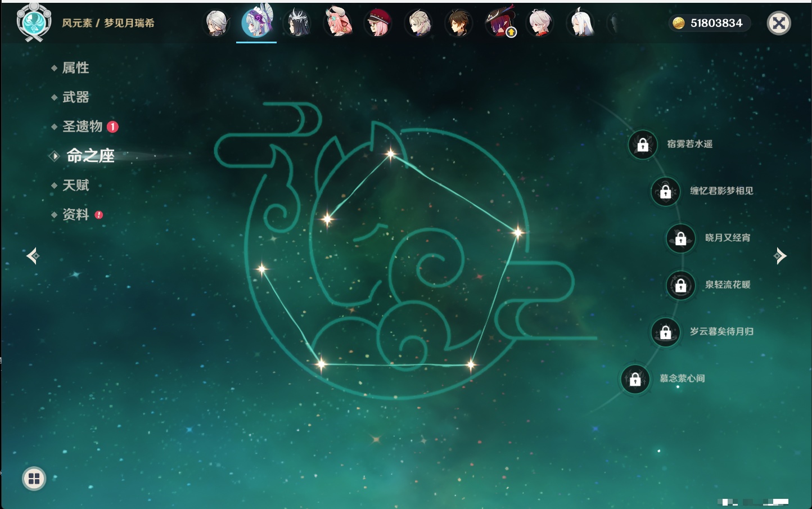Select the pink-haired horned character avatar

[338, 24]
